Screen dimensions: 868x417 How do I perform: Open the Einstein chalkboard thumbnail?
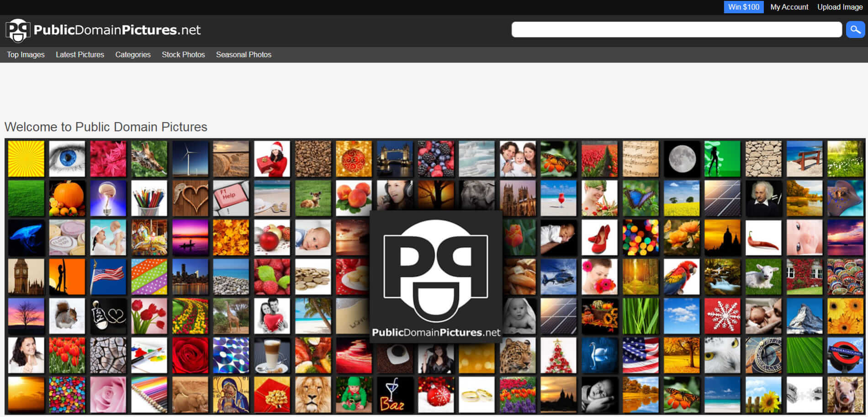[x=763, y=198]
